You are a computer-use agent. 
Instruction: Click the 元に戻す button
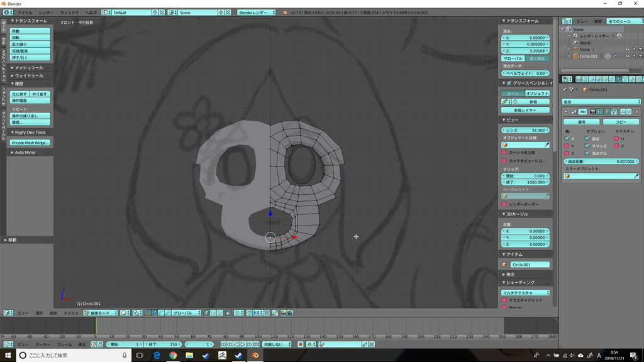coord(19,94)
